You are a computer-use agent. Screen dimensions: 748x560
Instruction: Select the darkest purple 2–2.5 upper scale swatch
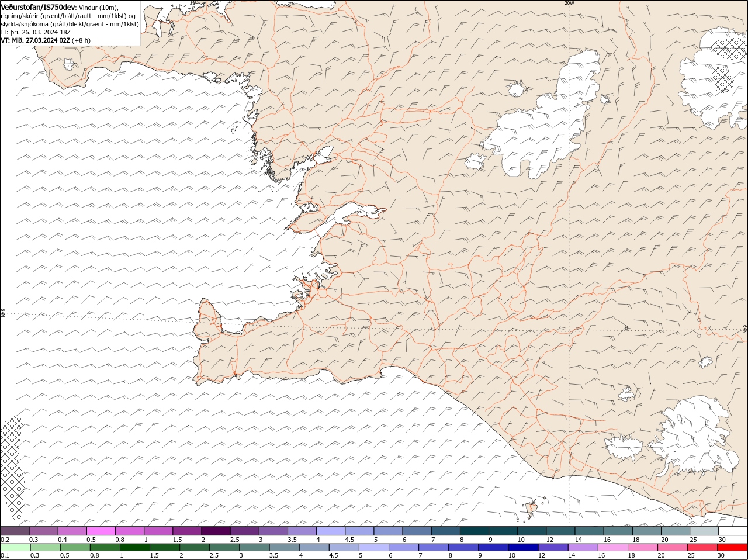(215, 531)
